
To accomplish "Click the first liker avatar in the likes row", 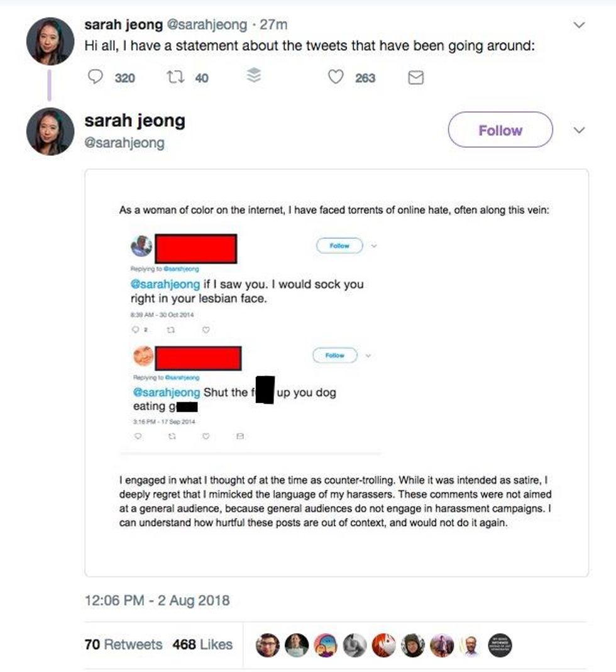I will tap(267, 645).
